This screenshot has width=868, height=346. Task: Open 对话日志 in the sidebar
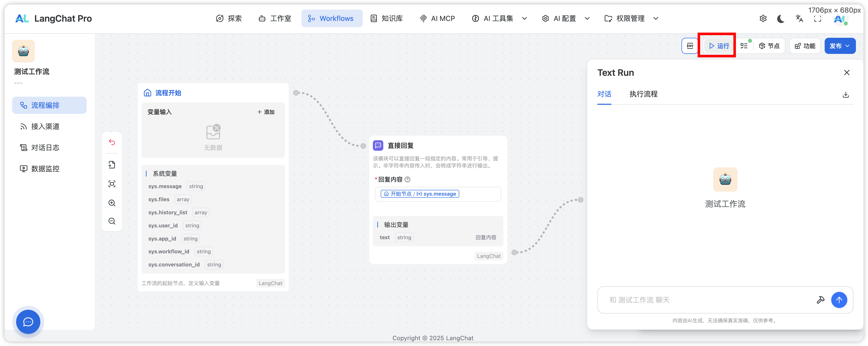coord(45,147)
